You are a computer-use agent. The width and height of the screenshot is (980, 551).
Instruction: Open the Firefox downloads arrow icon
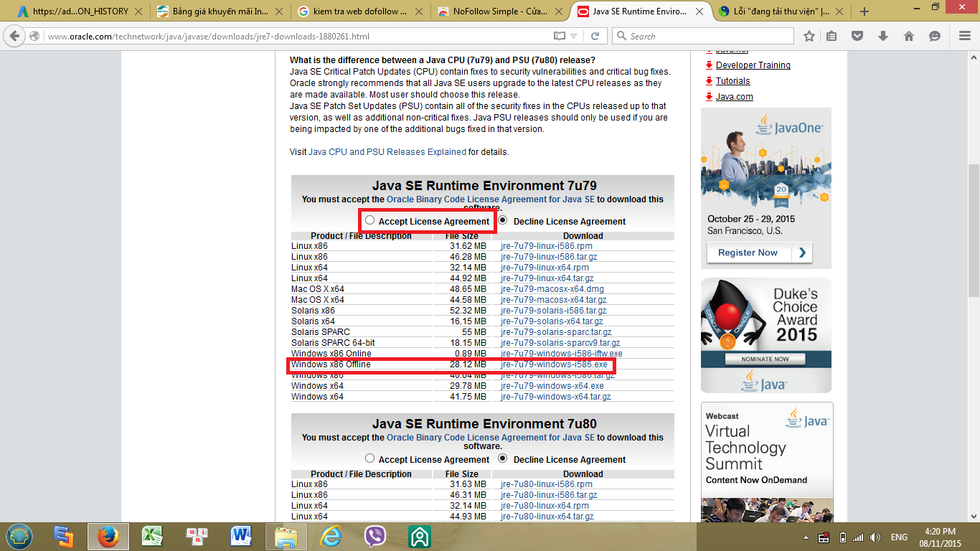882,36
